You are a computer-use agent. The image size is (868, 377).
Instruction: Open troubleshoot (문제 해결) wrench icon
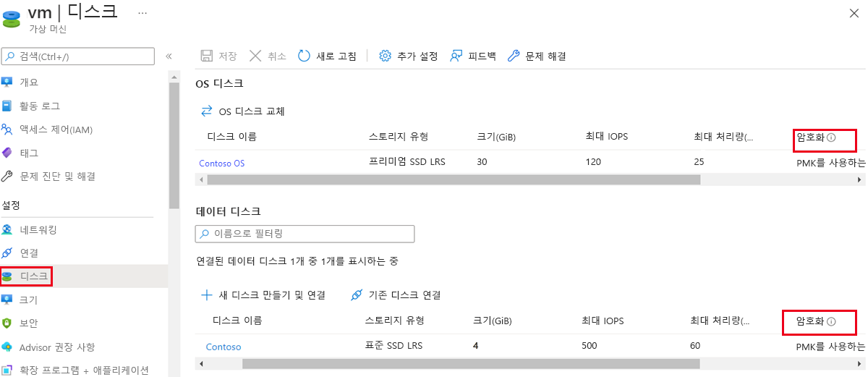tap(514, 56)
